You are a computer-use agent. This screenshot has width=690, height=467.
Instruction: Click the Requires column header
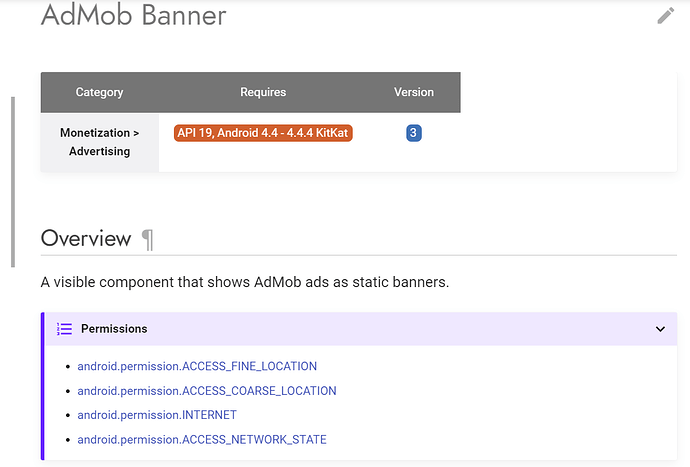point(263,92)
